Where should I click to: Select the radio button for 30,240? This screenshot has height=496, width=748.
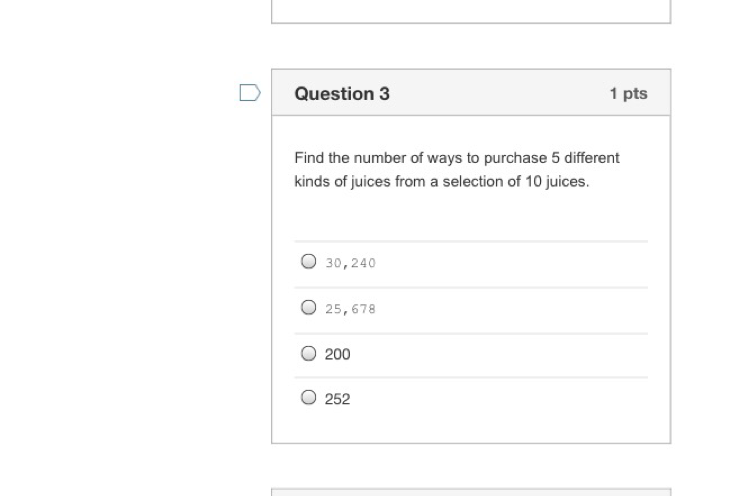pos(308,262)
